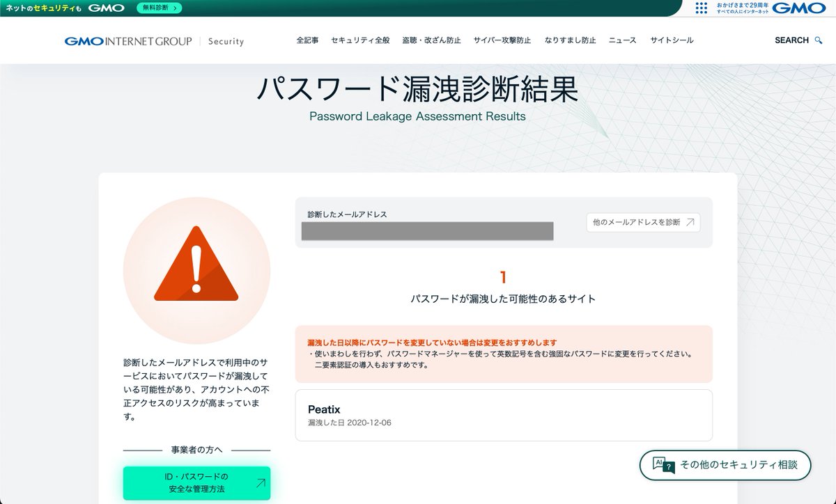836x504 pixels.
Task: Click the SEARCH label in header
Action: coord(791,40)
